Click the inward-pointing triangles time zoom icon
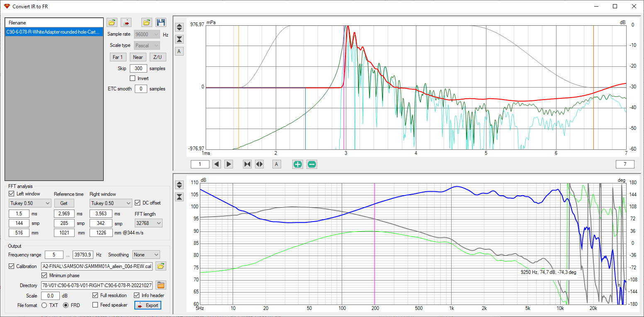The image size is (644, 317). (x=247, y=164)
